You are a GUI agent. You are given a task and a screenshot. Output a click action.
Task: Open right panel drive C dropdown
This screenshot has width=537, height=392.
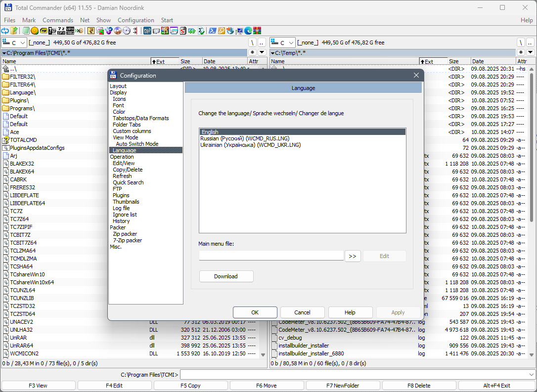(282, 43)
